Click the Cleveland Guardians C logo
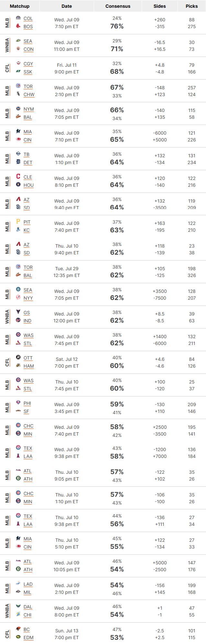 click(18, 176)
